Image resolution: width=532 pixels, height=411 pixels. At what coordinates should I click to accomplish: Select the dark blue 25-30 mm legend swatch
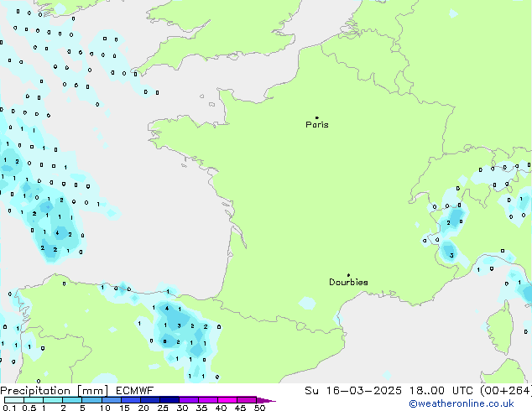tap(170, 400)
